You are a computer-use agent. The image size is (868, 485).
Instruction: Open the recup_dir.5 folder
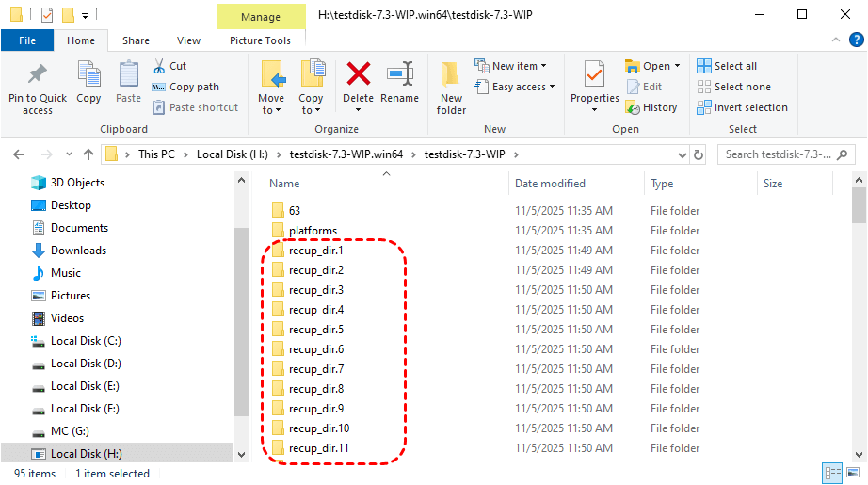pos(315,330)
